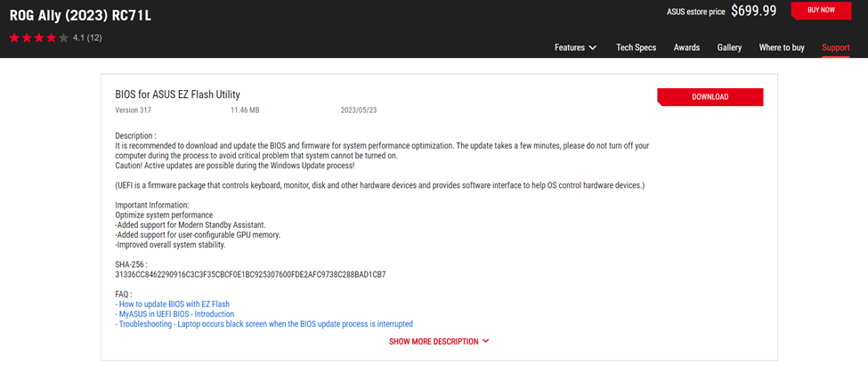Click the SHA-256 hash value text

point(250,274)
